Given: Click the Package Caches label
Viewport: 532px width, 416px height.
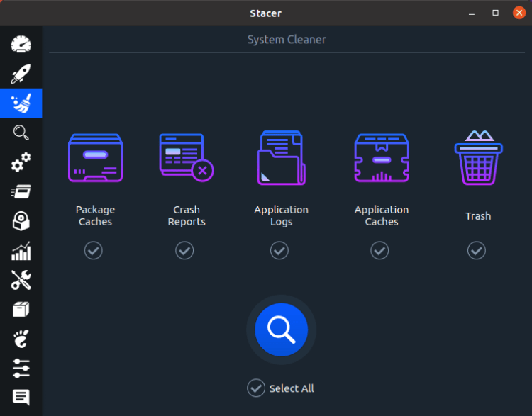Looking at the screenshot, I should [95, 215].
